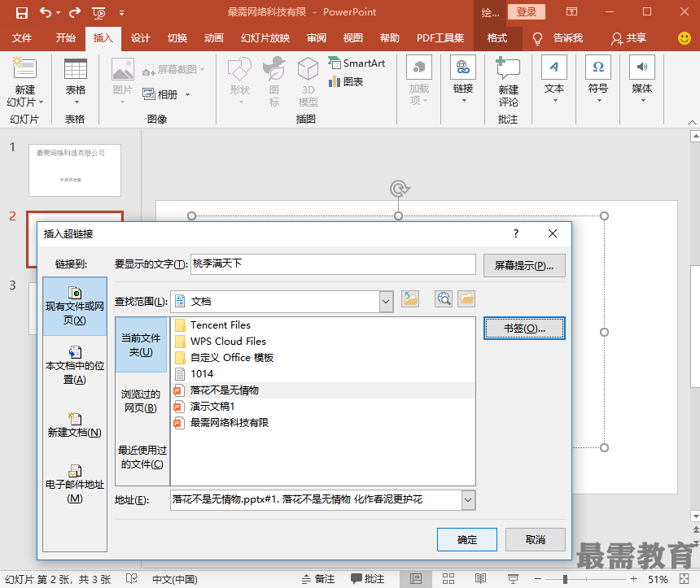Click the Share button
700x588 pixels.
pyautogui.click(x=628, y=38)
